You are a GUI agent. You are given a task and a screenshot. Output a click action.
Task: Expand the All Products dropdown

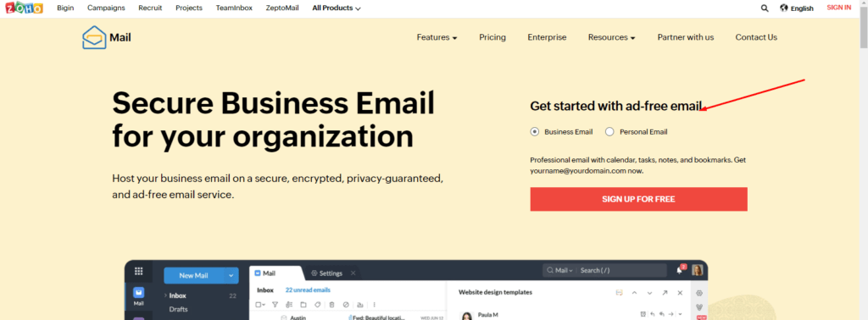click(336, 8)
